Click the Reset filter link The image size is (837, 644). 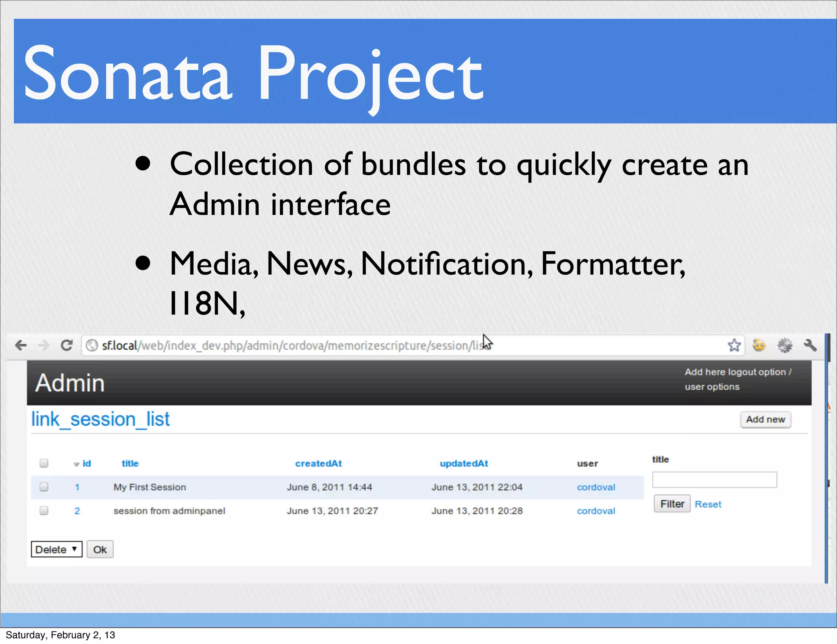click(x=708, y=504)
